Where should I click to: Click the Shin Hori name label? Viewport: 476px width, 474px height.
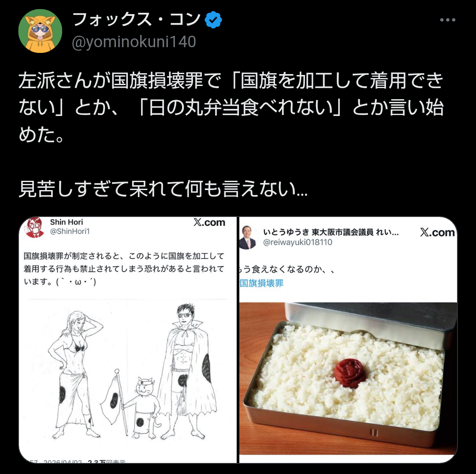67,222
